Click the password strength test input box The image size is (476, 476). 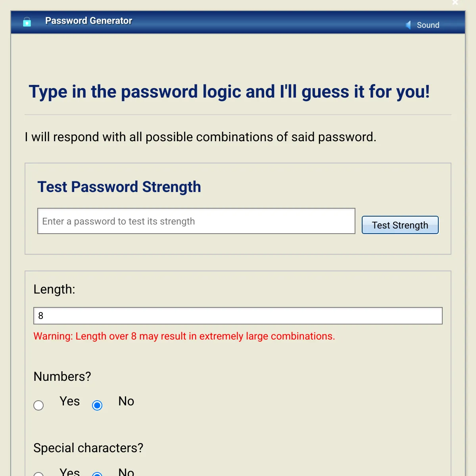(196, 221)
